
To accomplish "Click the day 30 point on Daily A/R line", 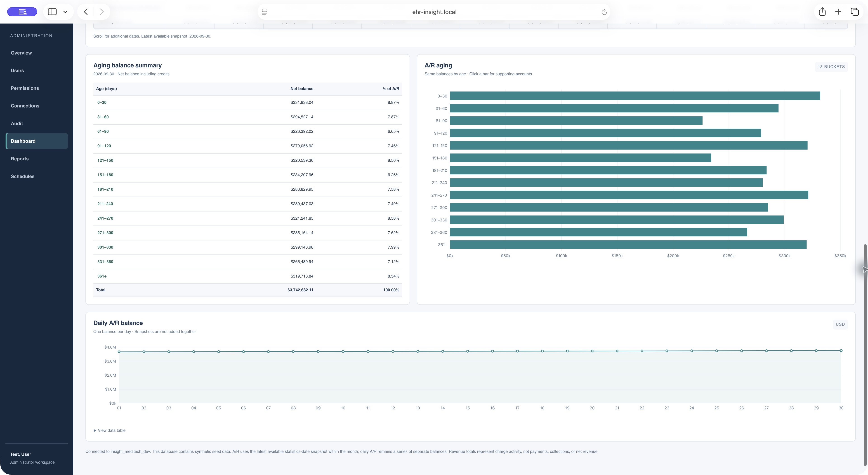I will (841, 351).
